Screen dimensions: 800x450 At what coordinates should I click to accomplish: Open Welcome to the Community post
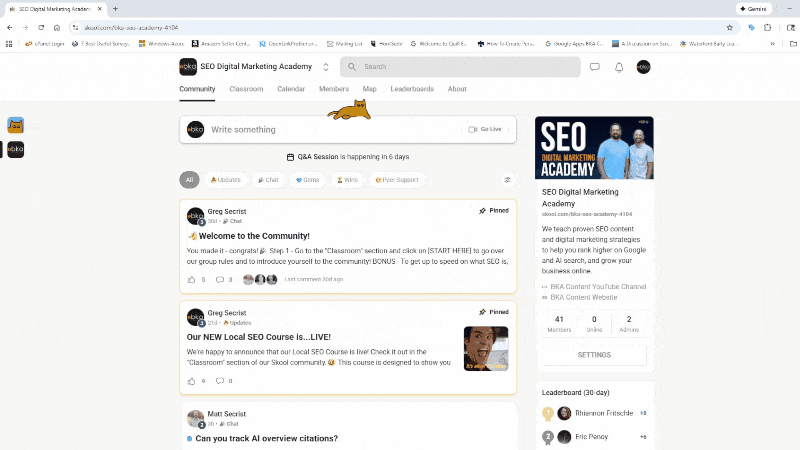pyautogui.click(x=254, y=236)
